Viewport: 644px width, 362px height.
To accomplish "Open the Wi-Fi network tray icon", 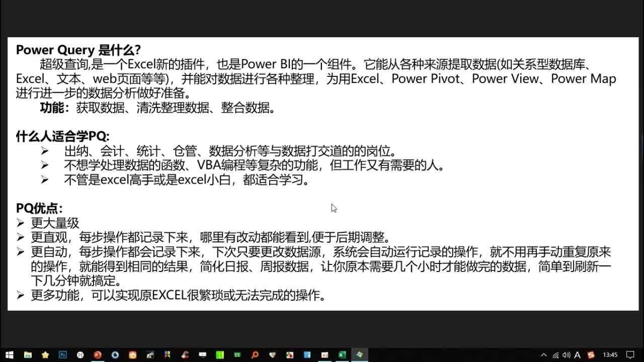I will coord(555,354).
